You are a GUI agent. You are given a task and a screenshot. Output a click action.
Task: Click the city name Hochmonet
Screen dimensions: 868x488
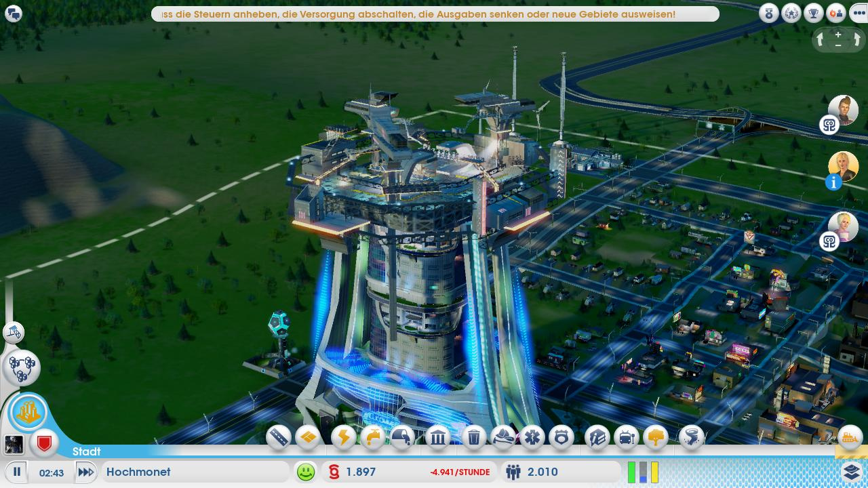click(x=138, y=472)
